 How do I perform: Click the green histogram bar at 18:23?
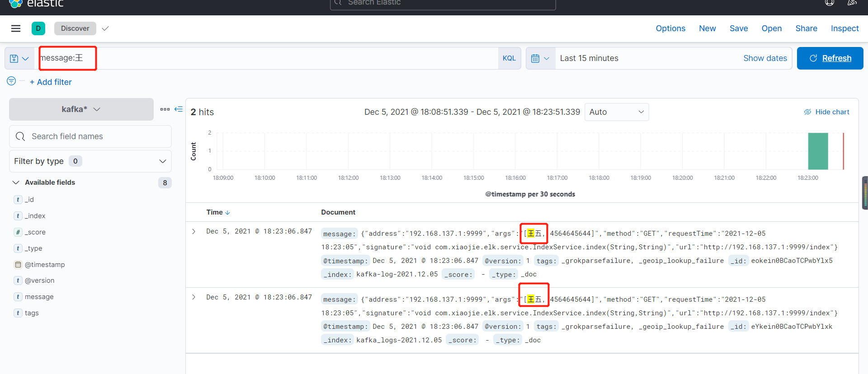click(x=818, y=151)
